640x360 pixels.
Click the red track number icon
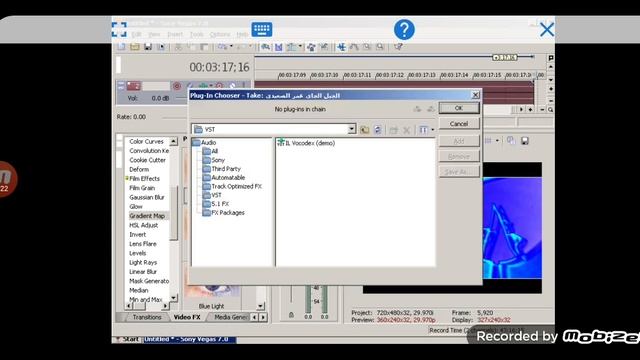pyautogui.click(x=133, y=86)
